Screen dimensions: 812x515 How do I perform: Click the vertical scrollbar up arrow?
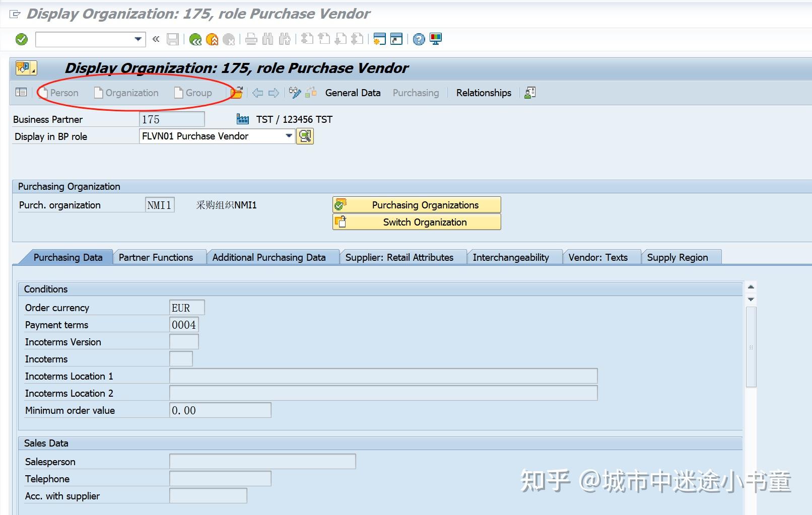coord(751,286)
